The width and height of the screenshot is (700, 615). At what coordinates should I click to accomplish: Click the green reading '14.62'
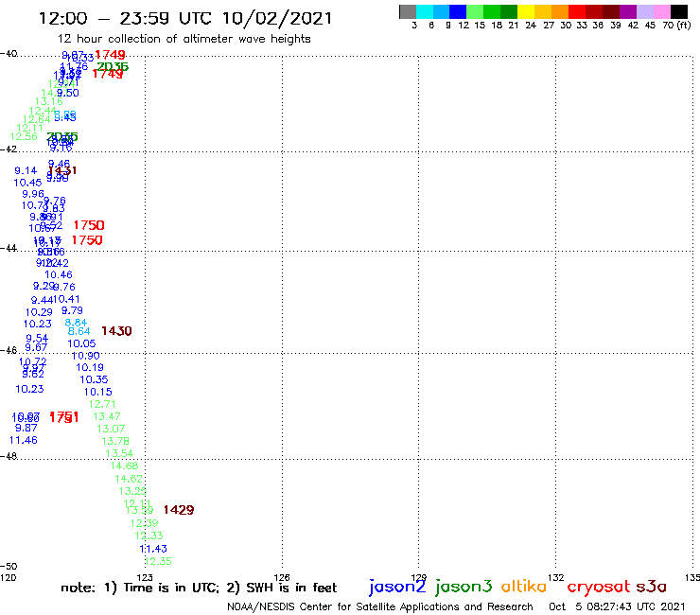(129, 479)
